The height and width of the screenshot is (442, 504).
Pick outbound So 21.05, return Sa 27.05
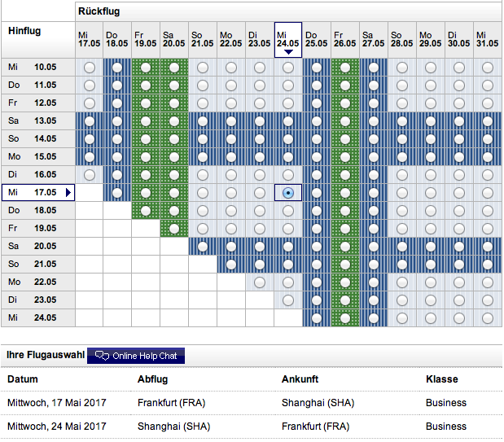(x=374, y=264)
